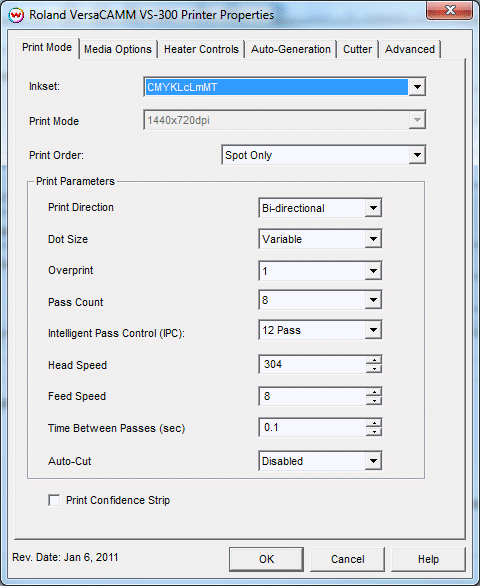Increase Time Between Passes with up arrow

(374, 423)
